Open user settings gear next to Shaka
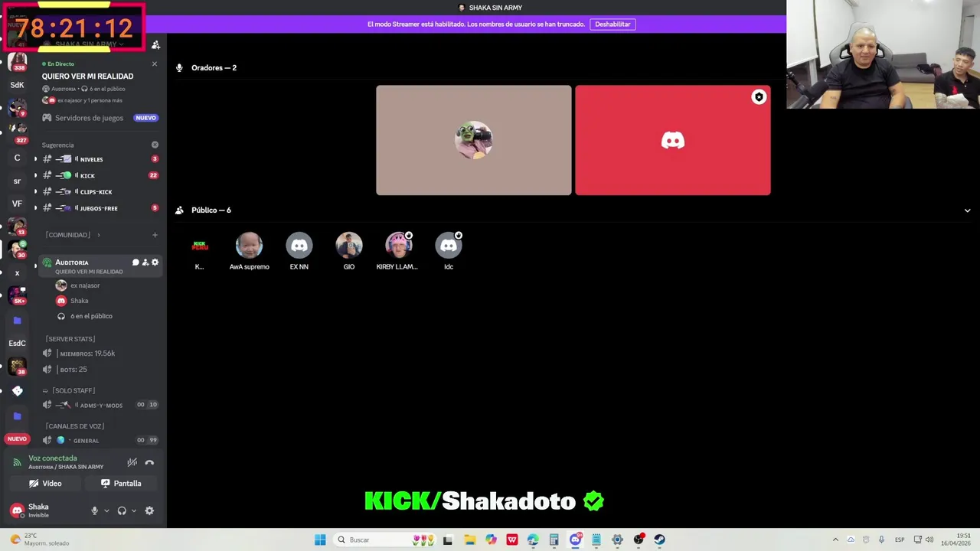This screenshot has height=551, width=980. click(149, 510)
